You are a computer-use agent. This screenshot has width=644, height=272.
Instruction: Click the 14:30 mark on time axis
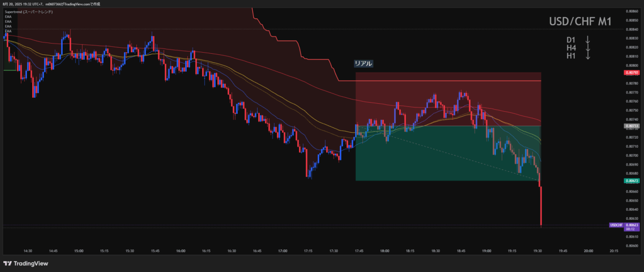[x=28, y=250]
